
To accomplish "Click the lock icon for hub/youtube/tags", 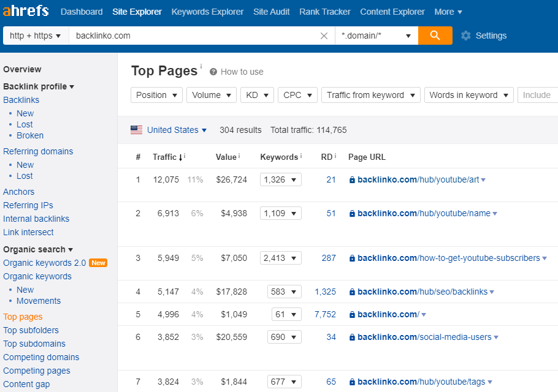I will 352,382.
